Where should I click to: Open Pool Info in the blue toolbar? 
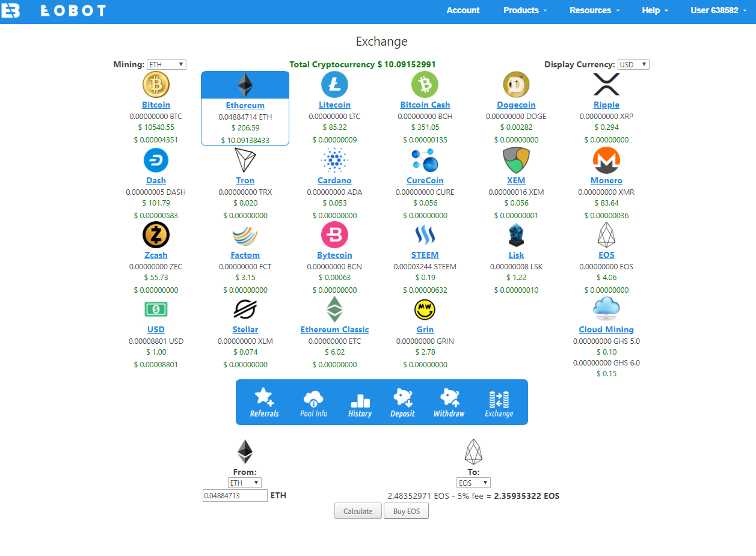313,402
